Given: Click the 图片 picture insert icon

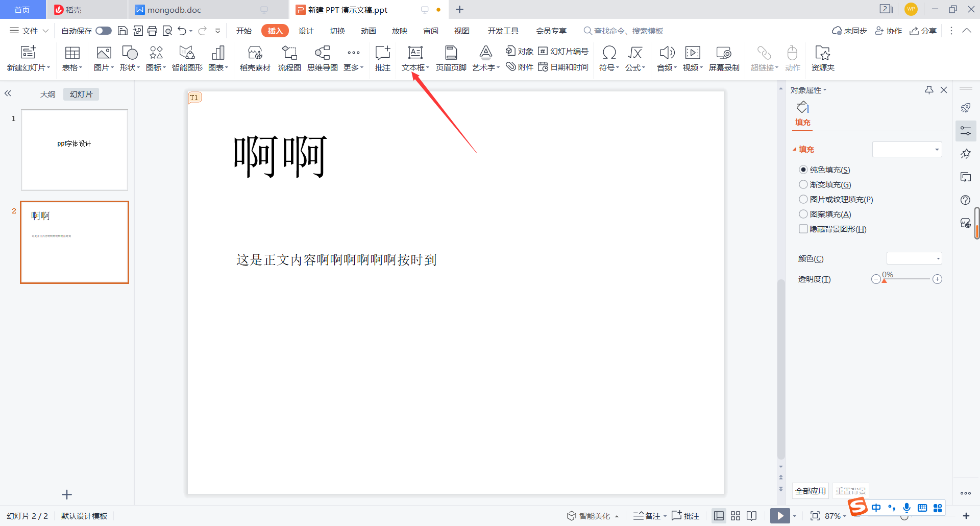Looking at the screenshot, I should [104, 53].
